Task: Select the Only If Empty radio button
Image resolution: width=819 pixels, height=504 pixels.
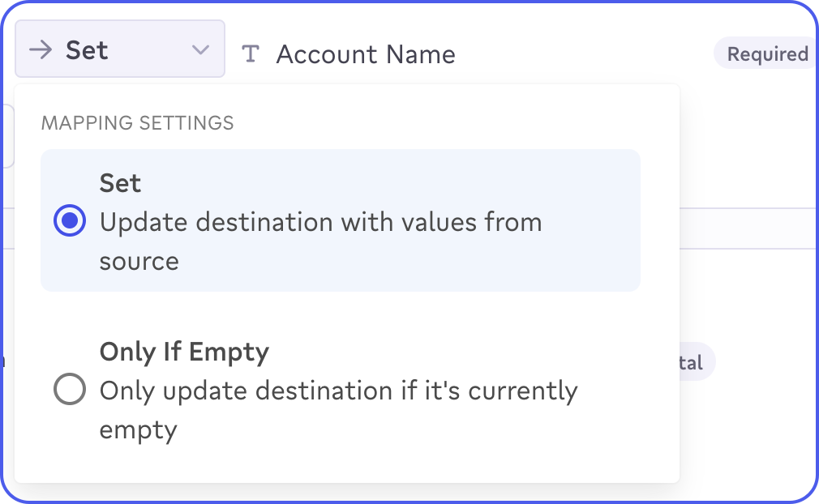Action: coord(70,391)
